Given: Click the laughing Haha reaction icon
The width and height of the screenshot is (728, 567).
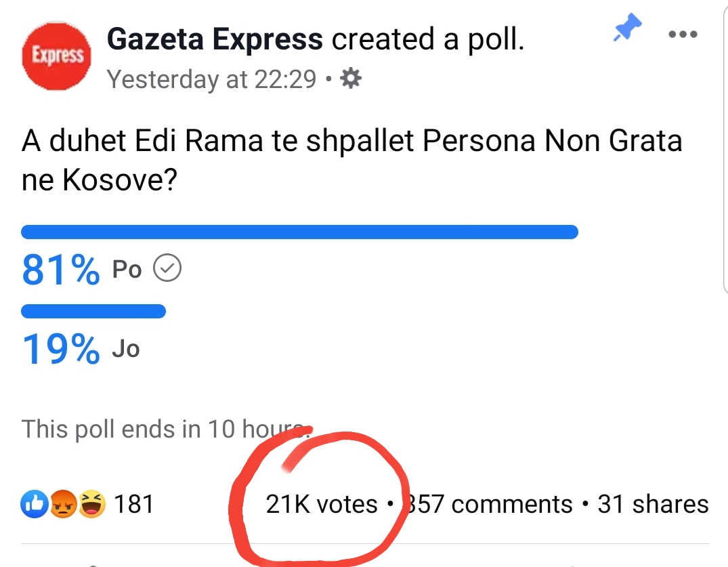Looking at the screenshot, I should tap(92, 504).
